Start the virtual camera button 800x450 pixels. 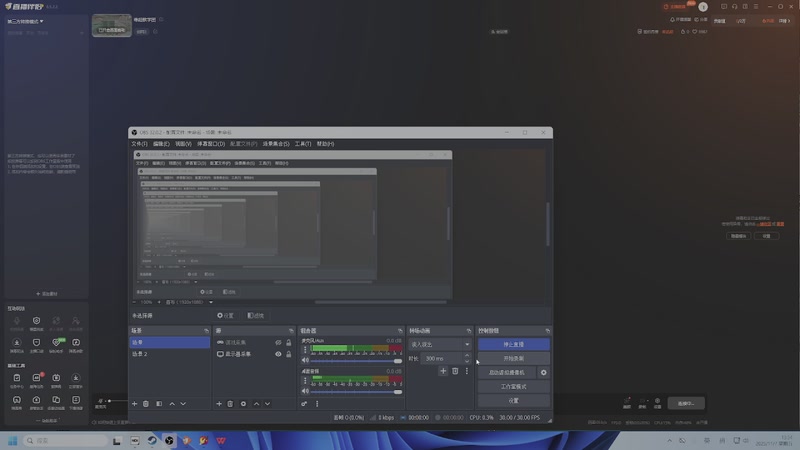(x=507, y=372)
